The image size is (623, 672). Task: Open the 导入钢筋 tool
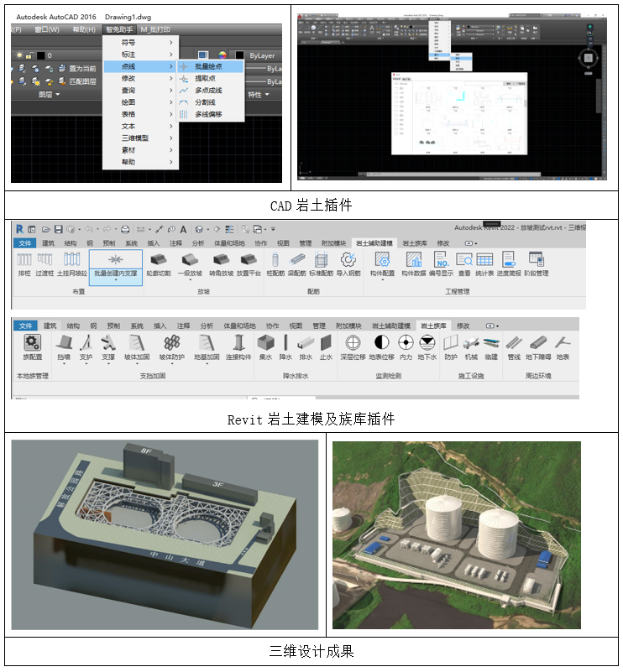point(348,264)
